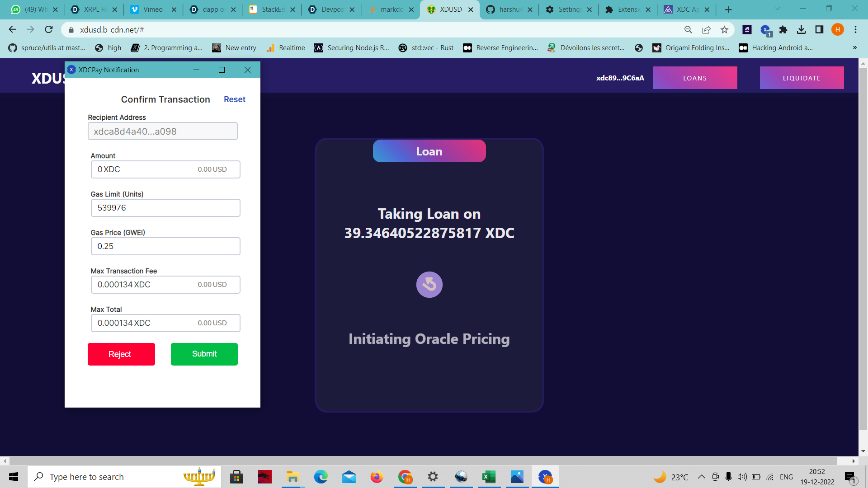Open the tab search dropdown arrow

(777, 9)
